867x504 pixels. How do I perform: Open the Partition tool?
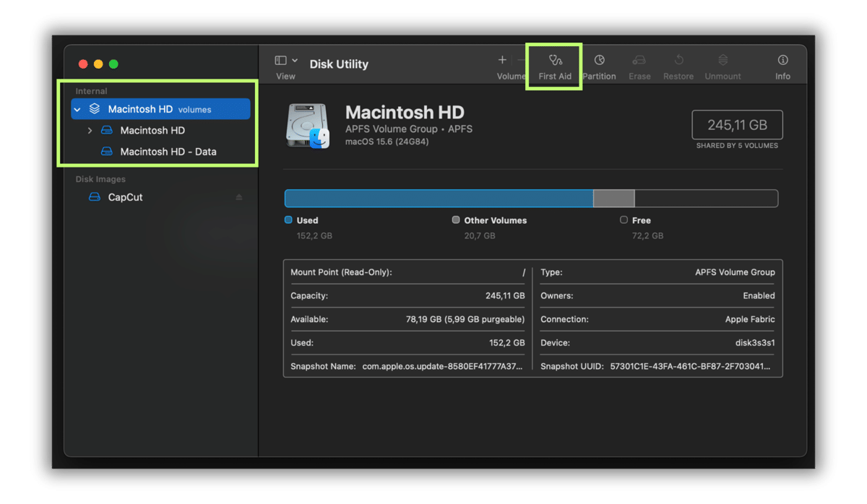[599, 61]
